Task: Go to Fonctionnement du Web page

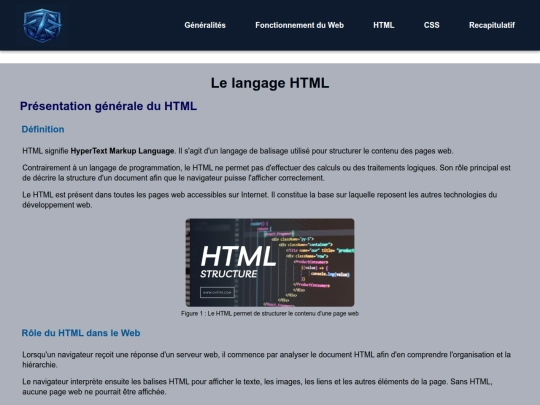Action: [299, 25]
